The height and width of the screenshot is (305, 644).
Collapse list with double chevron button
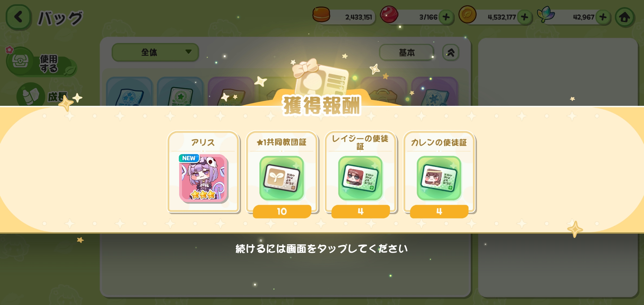(x=451, y=52)
